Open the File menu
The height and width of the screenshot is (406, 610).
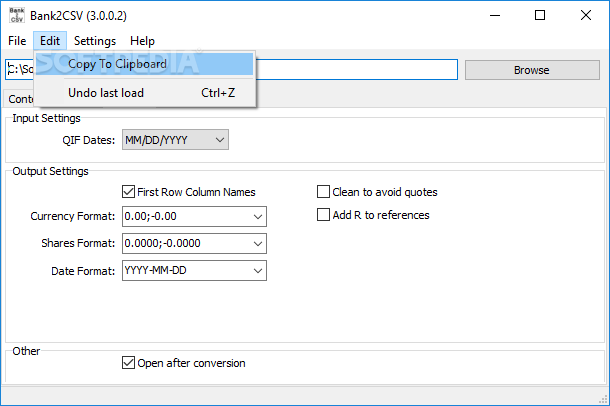tap(17, 41)
